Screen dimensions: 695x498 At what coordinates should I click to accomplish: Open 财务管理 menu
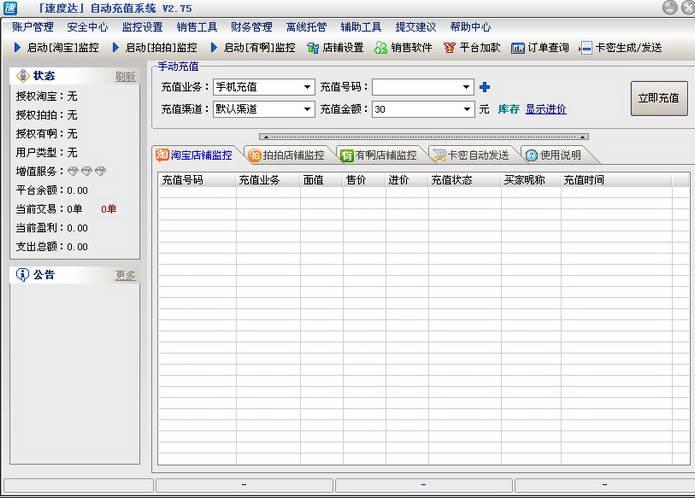251,27
